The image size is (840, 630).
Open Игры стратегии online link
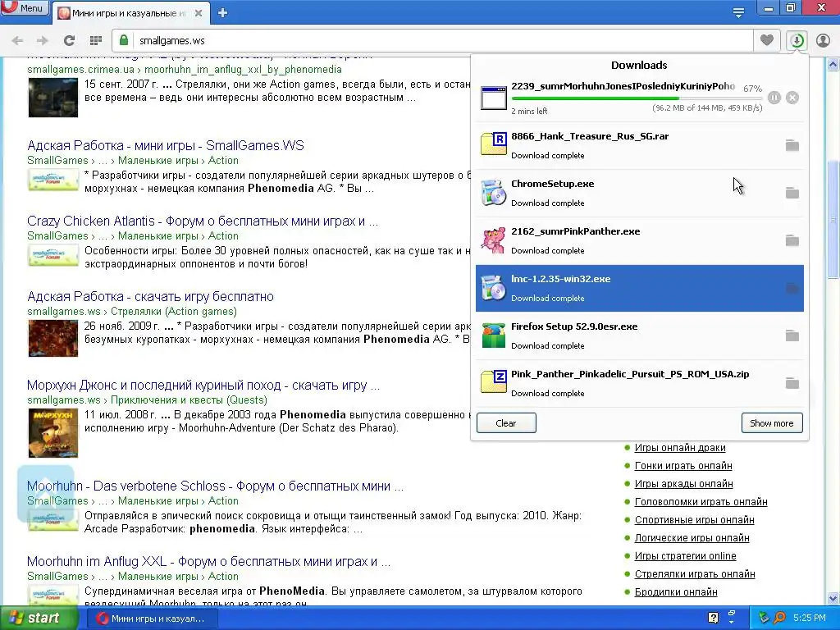tap(685, 556)
